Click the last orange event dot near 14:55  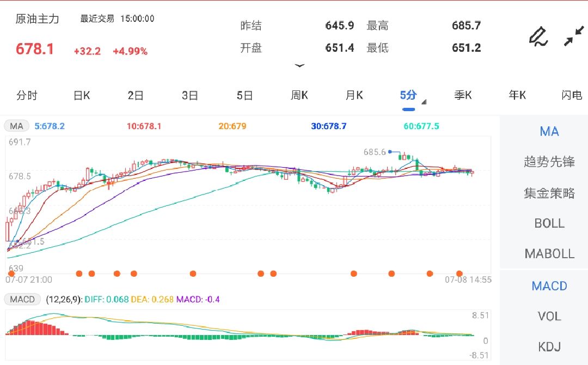pos(460,273)
